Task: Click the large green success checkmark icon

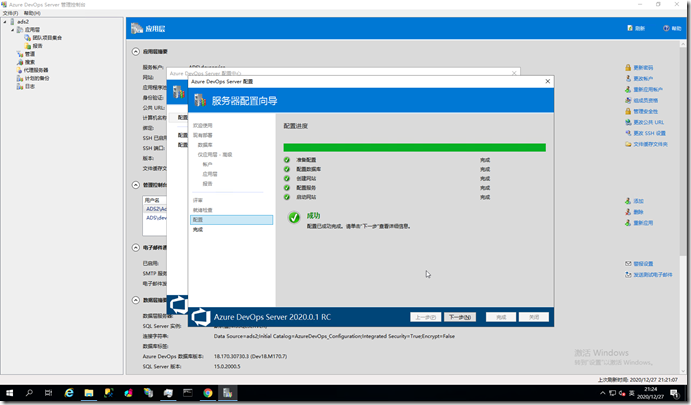Action: point(294,217)
